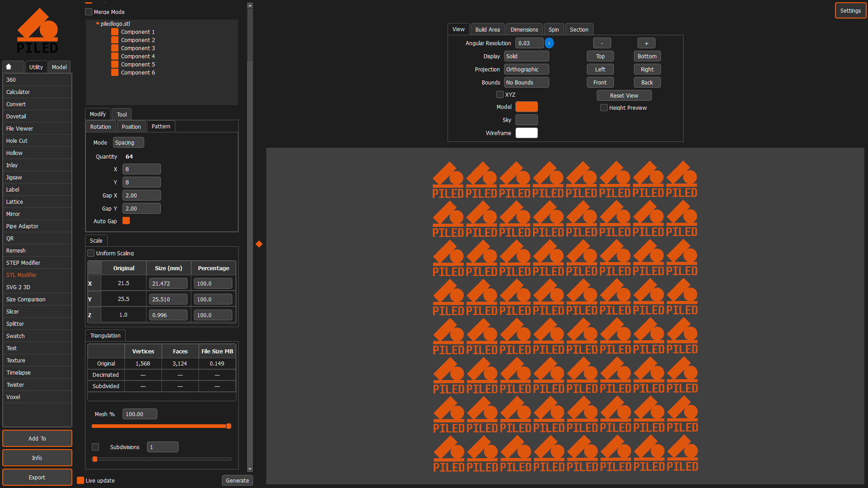Toggle Component 5 orange visibility box
Viewport: 868px width, 488px height.
pyautogui.click(x=115, y=65)
